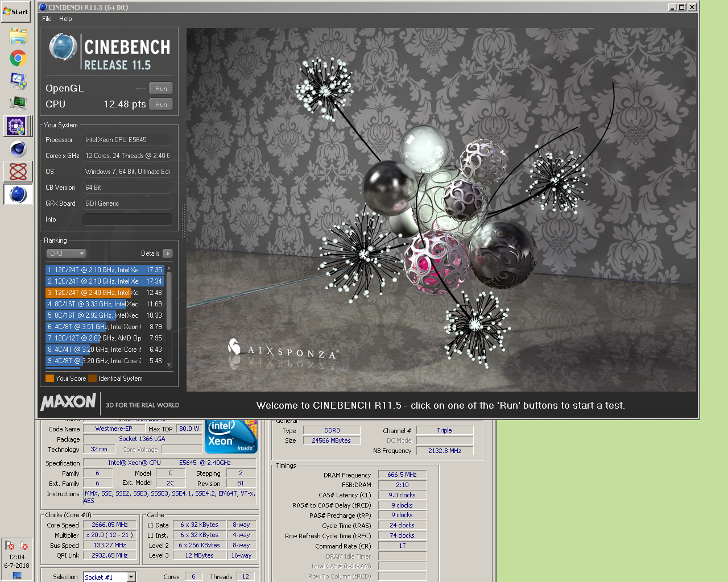Click the system clock showing 12:04

tap(16, 557)
